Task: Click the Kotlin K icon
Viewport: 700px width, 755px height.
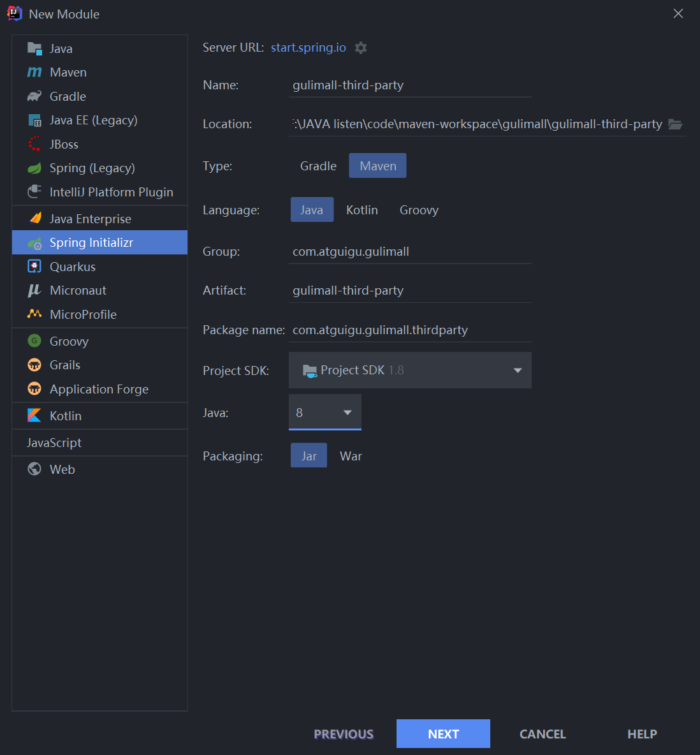Action: tap(34, 416)
